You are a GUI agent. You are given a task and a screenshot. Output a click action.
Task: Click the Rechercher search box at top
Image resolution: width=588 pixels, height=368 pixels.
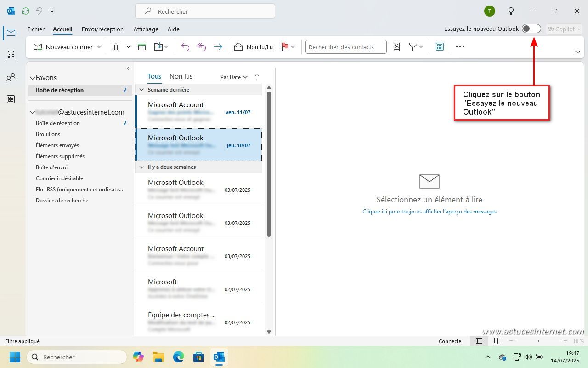205,11
